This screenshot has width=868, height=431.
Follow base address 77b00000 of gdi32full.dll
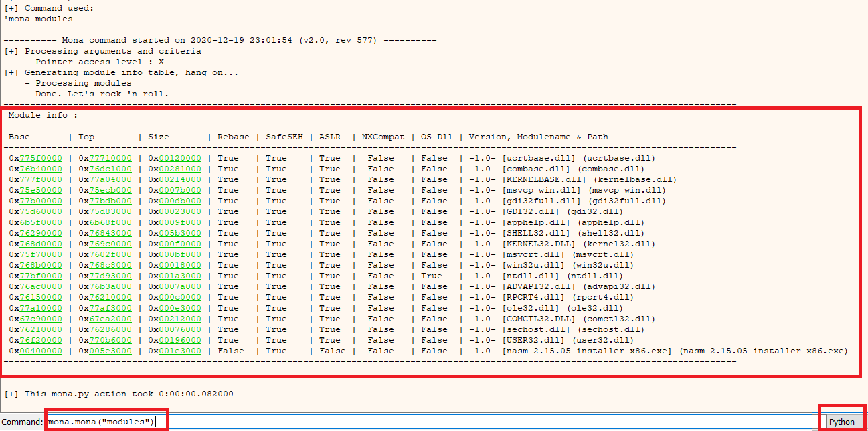click(41, 201)
